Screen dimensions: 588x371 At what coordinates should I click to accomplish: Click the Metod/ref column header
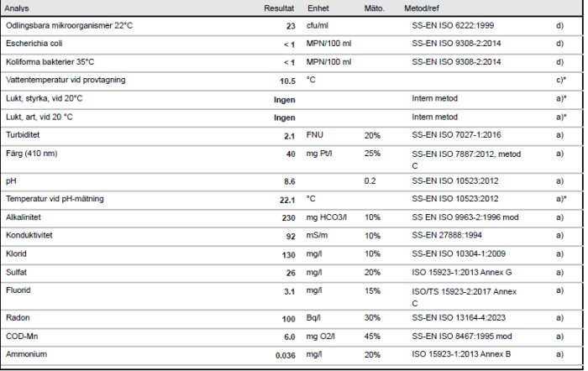tap(422, 8)
